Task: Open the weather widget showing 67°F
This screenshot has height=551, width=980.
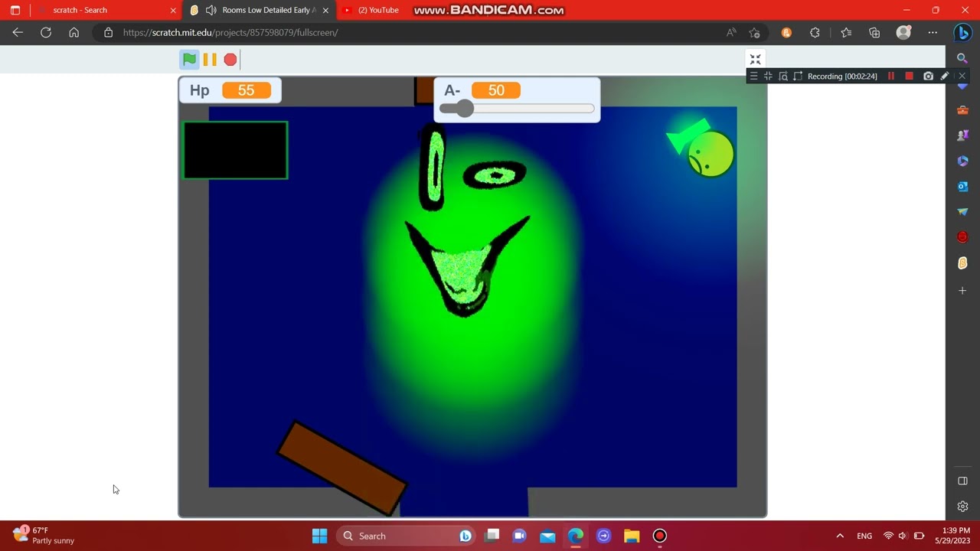Action: point(44,535)
